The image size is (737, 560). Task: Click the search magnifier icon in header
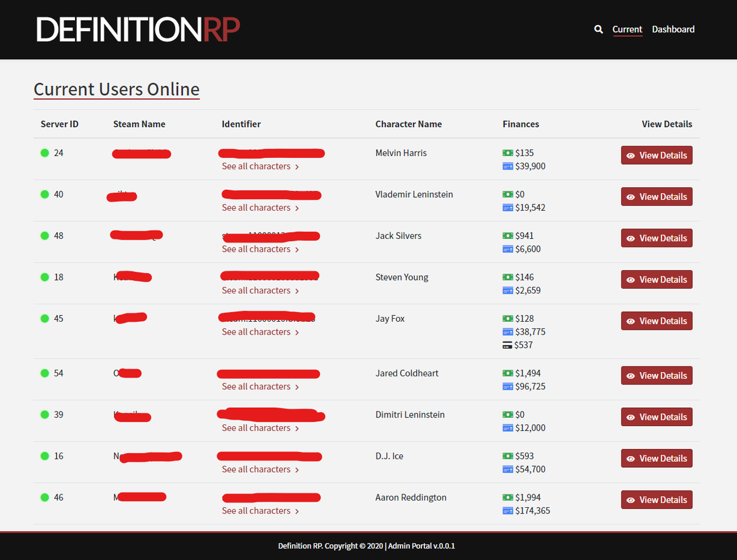point(599,29)
